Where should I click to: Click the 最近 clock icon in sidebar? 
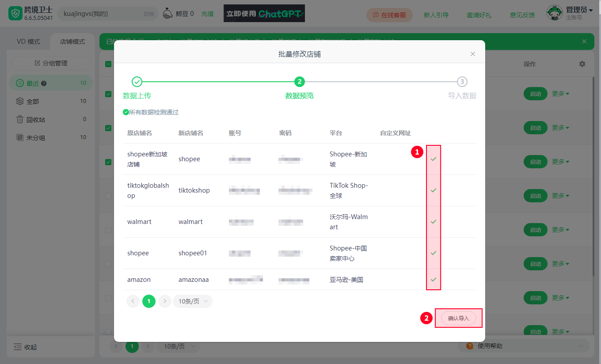coord(20,83)
